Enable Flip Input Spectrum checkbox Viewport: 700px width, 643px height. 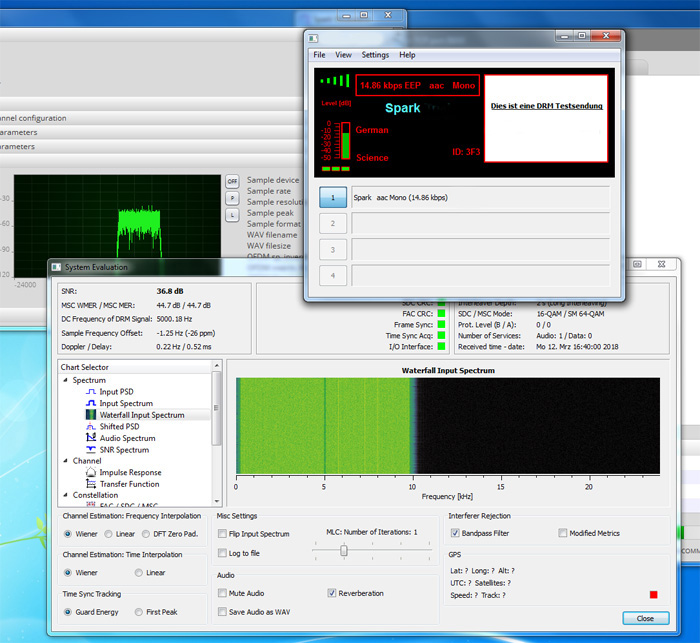(x=222, y=534)
